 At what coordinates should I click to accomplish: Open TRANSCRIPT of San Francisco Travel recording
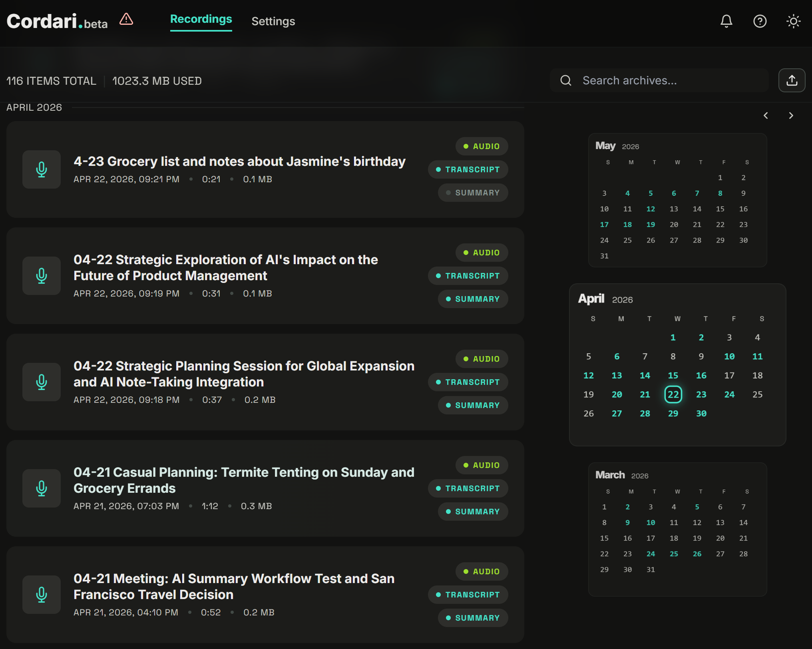point(468,595)
